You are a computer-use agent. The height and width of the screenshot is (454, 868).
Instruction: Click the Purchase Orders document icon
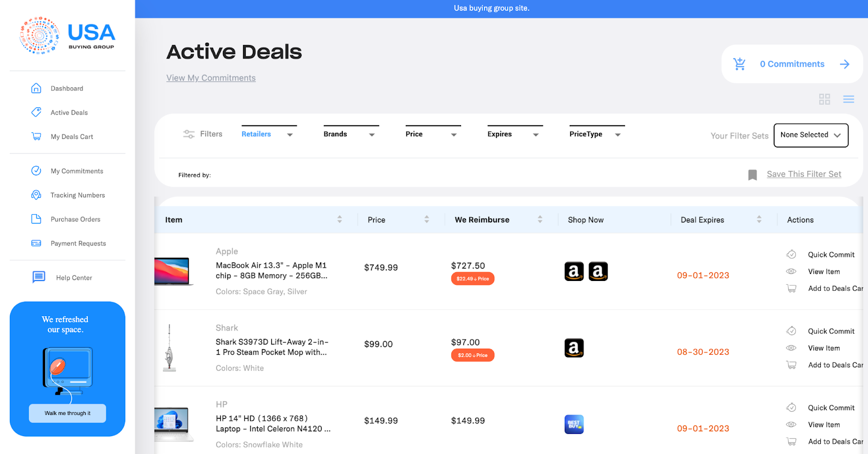36,219
